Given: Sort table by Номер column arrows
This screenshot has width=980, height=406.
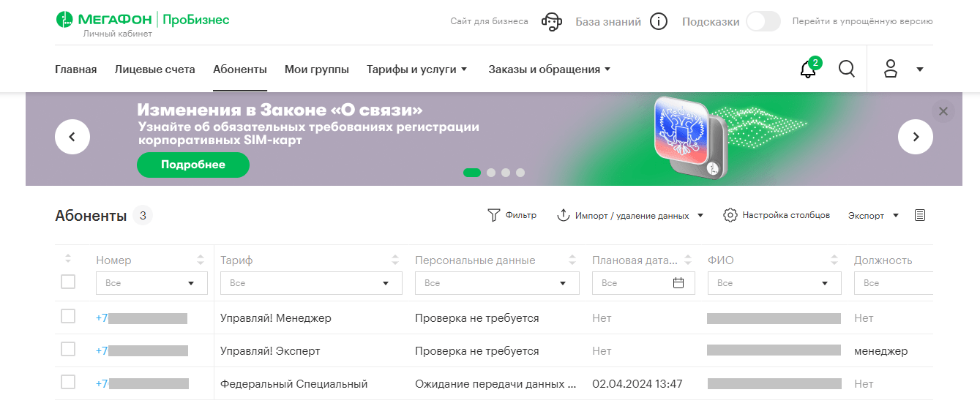Looking at the screenshot, I should [201, 260].
